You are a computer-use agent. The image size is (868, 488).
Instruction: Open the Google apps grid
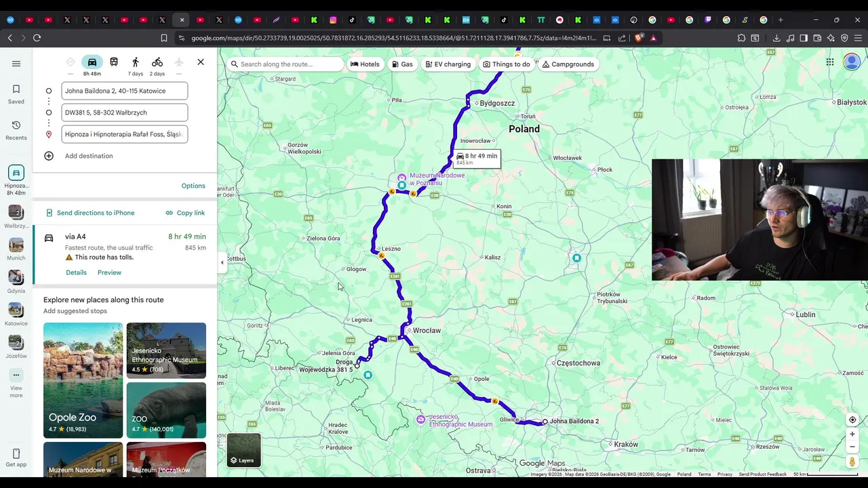[x=830, y=62]
